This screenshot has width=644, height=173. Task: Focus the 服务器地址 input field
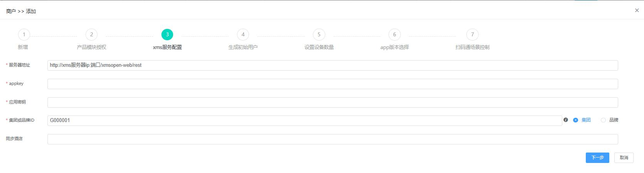(333, 65)
